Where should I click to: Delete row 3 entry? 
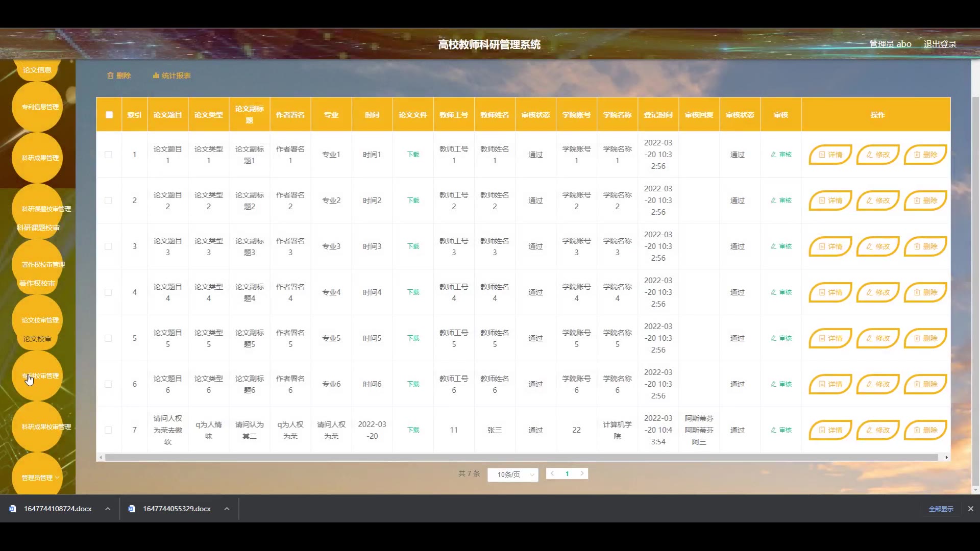point(925,246)
